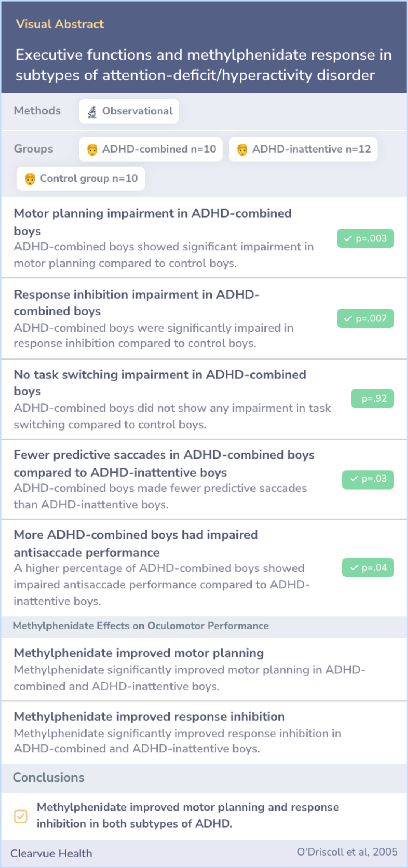The width and height of the screenshot is (408, 868).
Task: Click the Observational methods chip
Action: pos(129,111)
